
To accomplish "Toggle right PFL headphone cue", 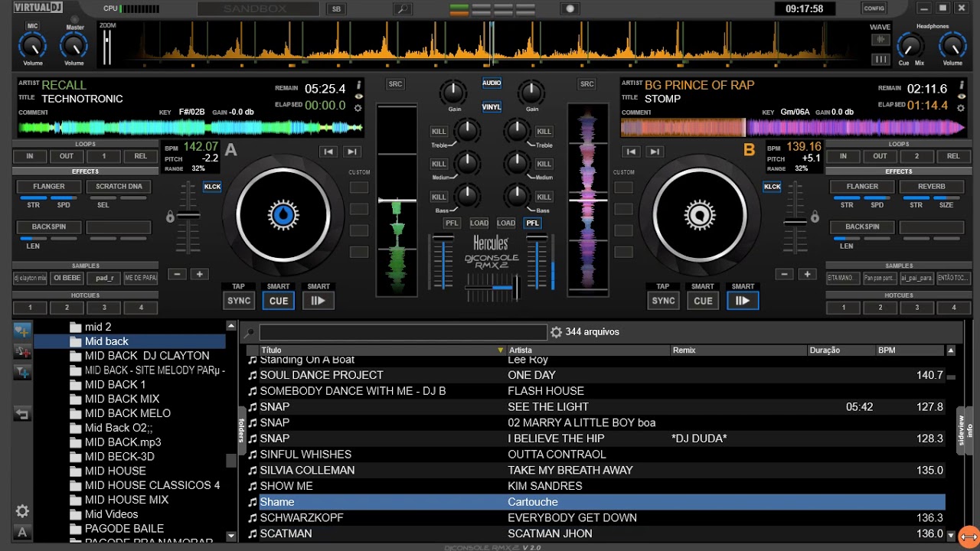I will tap(532, 223).
